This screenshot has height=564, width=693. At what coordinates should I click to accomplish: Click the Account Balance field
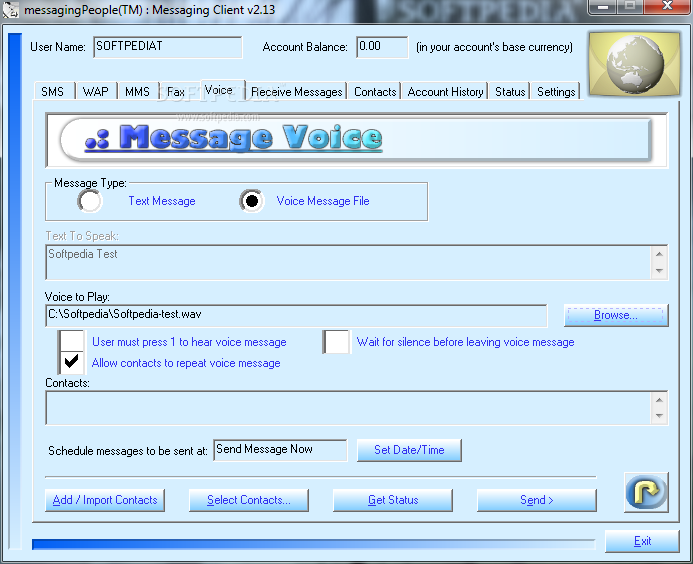[x=382, y=47]
